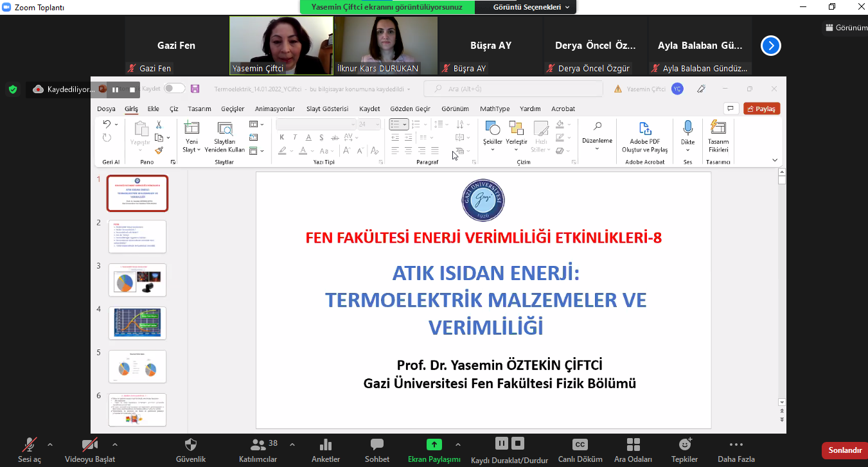Click the green Ekran Paylaşımı icon
This screenshot has width=868, height=467.
click(x=434, y=445)
